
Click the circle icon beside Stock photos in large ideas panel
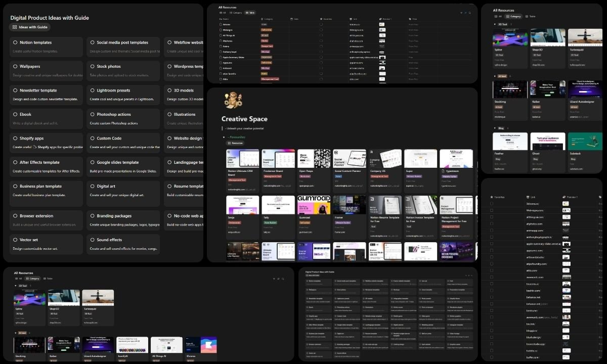92,66
